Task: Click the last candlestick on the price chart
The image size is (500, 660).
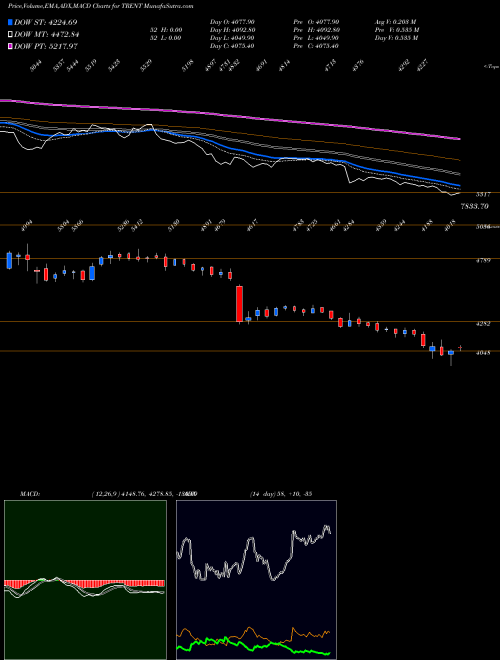Action: click(460, 348)
